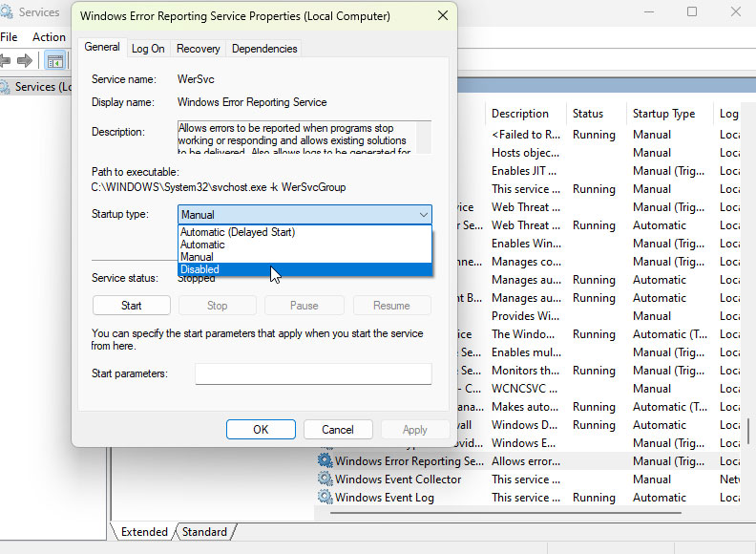Click the Pause service button
Viewport: 756px width, 554px height.
tap(304, 306)
